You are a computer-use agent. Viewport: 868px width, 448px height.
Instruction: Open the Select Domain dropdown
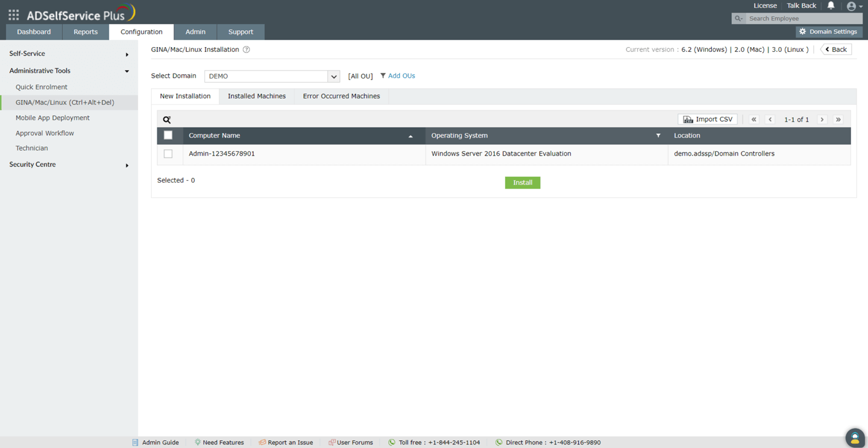[272, 76]
